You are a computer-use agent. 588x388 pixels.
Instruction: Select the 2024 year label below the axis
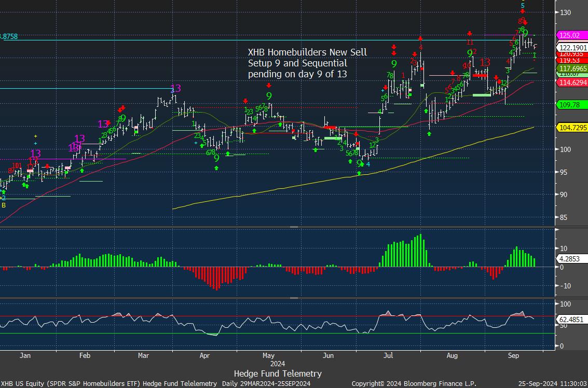click(x=278, y=363)
